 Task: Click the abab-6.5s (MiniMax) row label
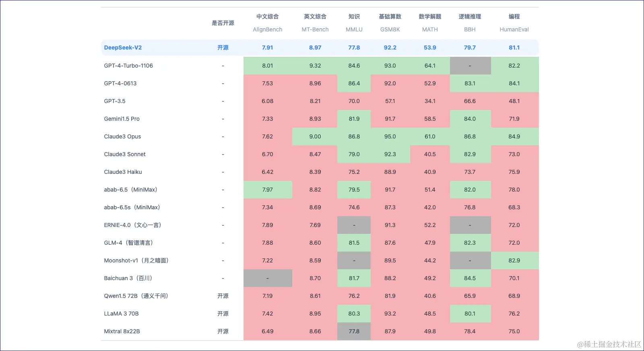pyautogui.click(x=132, y=207)
